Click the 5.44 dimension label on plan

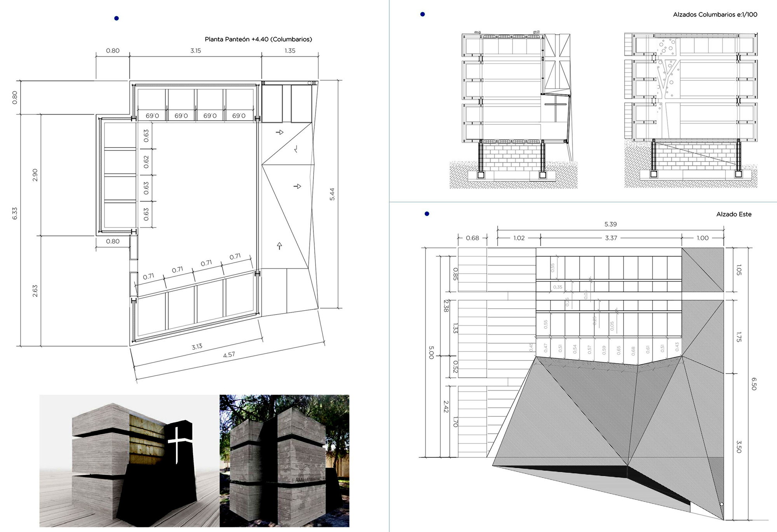coord(332,194)
